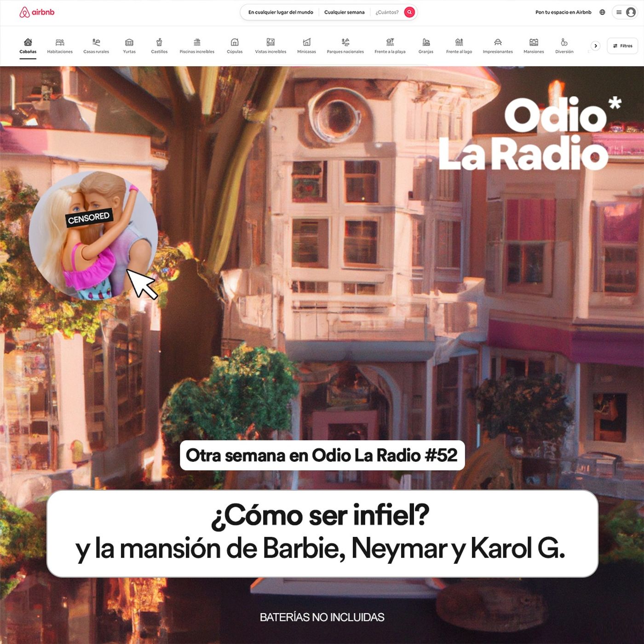Click Pon tu espacio en Airbnb link
Viewport: 644px width, 644px height.
[x=563, y=12]
